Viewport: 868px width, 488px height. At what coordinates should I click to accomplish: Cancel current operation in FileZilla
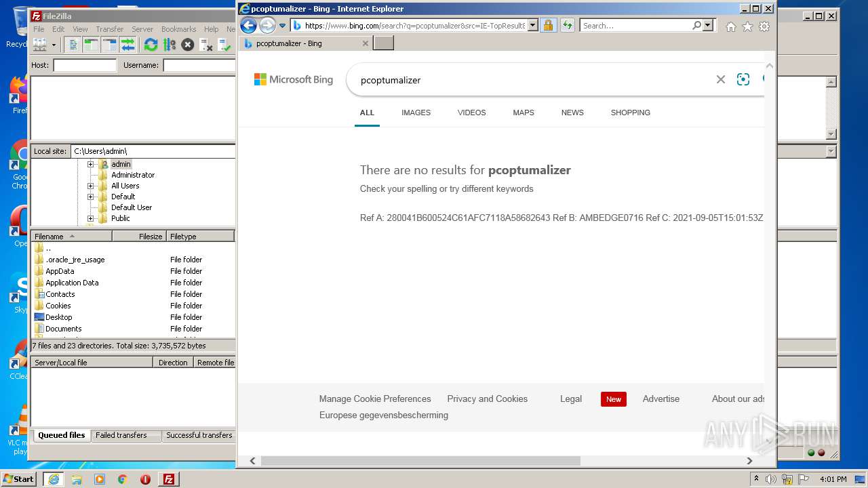187,45
